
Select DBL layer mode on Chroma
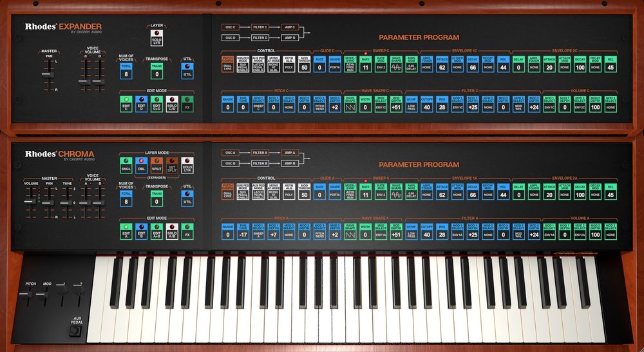click(141, 165)
